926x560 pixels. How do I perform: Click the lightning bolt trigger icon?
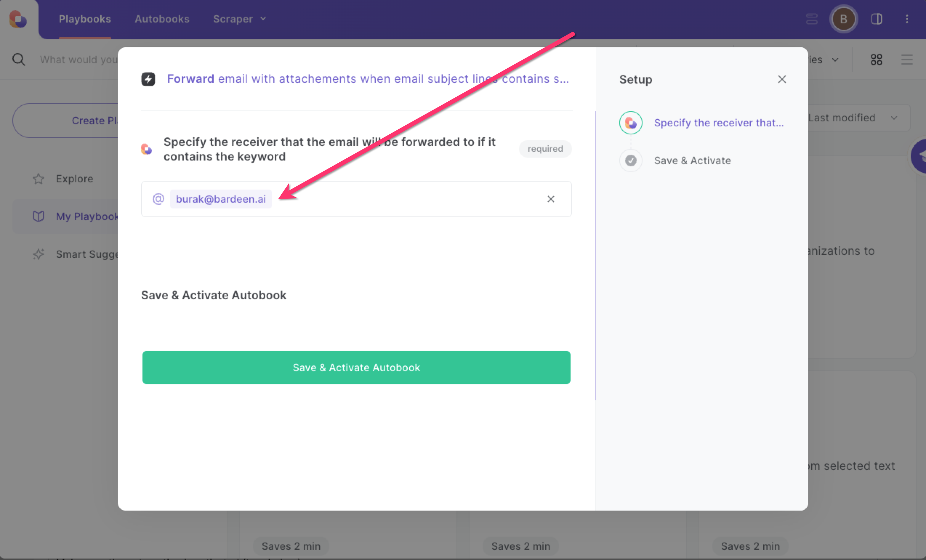tap(148, 79)
